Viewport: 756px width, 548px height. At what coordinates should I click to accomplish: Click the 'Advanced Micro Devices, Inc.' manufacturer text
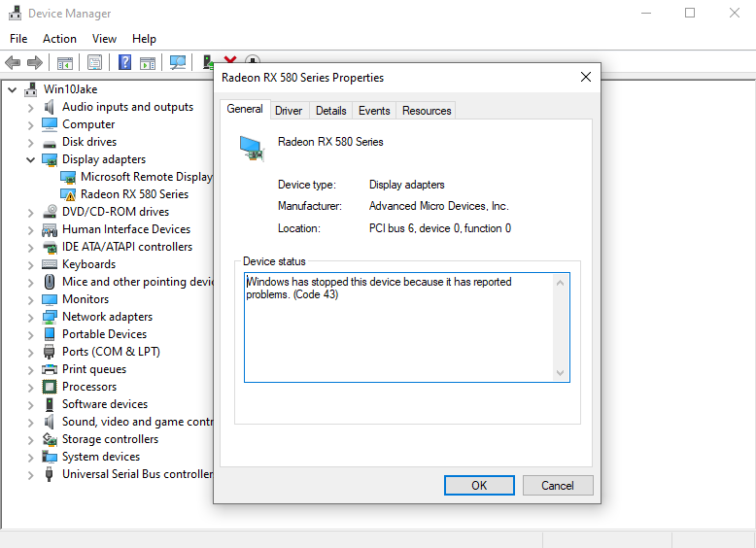pos(439,206)
